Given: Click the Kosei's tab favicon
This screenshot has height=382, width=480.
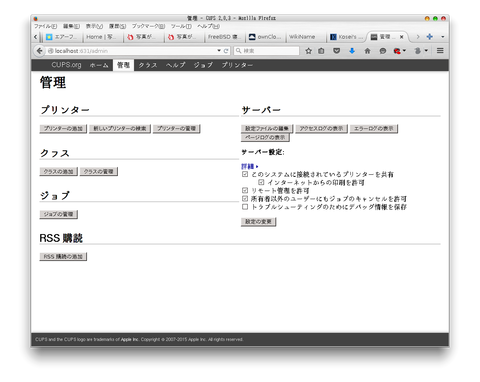Looking at the screenshot, I should [333, 37].
